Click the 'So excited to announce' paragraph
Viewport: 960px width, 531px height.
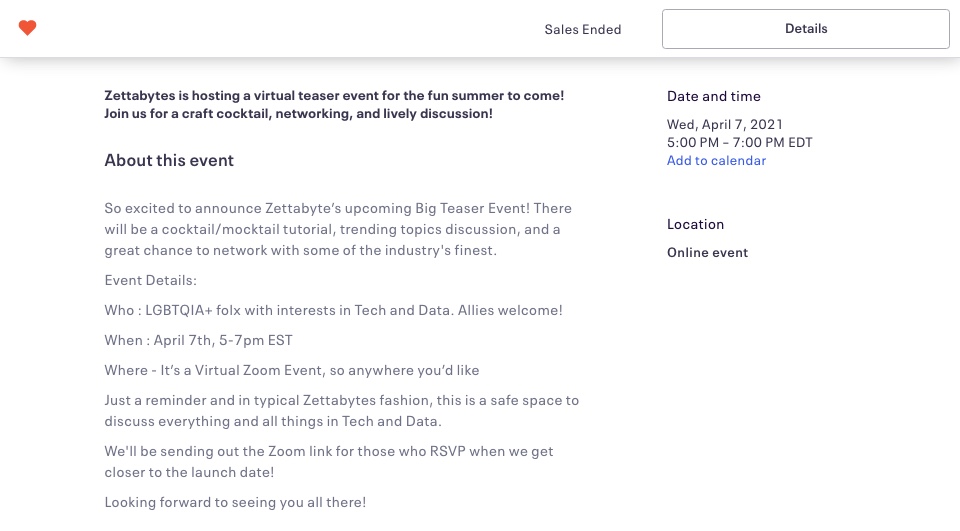(338, 229)
